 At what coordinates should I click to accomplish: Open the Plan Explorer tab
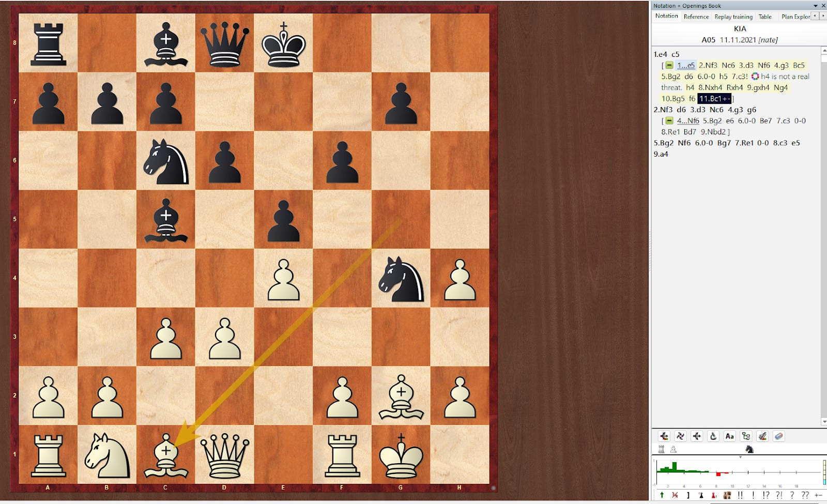[x=795, y=17]
